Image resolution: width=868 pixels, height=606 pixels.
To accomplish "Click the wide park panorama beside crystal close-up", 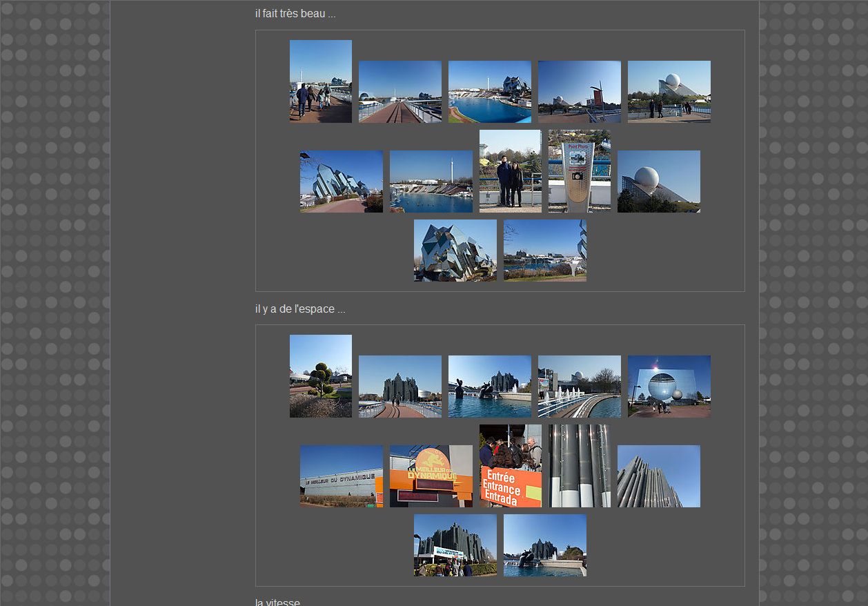I will 544,251.
